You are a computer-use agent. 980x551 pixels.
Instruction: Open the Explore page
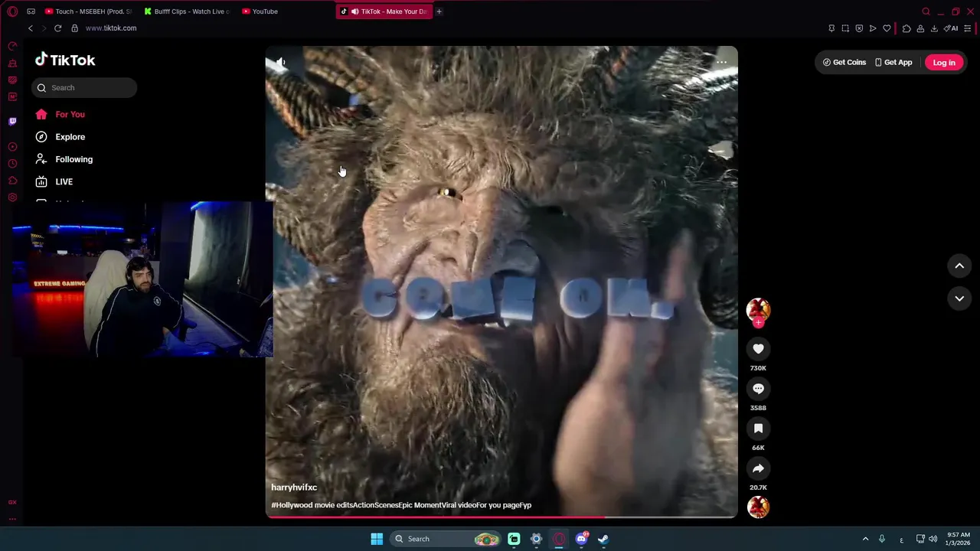tap(60, 137)
